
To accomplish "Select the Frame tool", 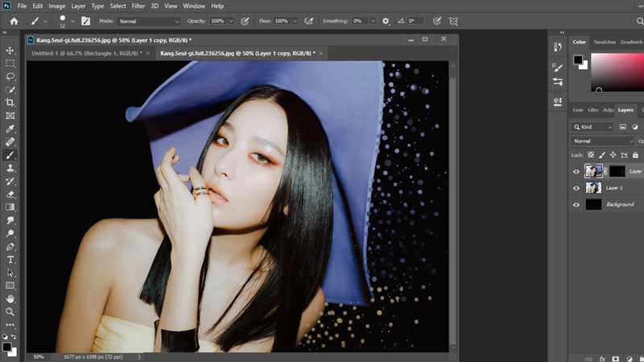I will [x=10, y=116].
